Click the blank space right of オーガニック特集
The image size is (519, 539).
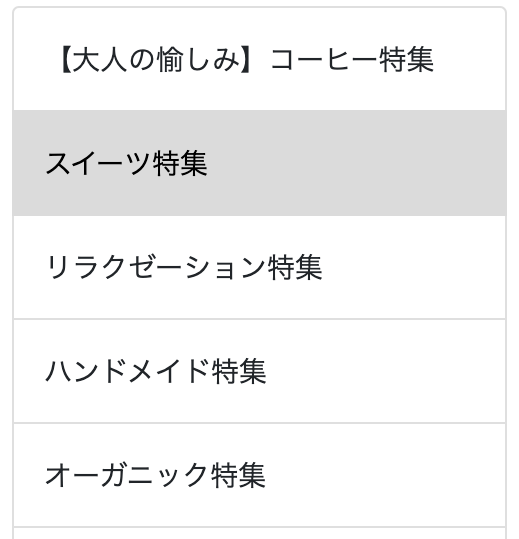(385, 475)
